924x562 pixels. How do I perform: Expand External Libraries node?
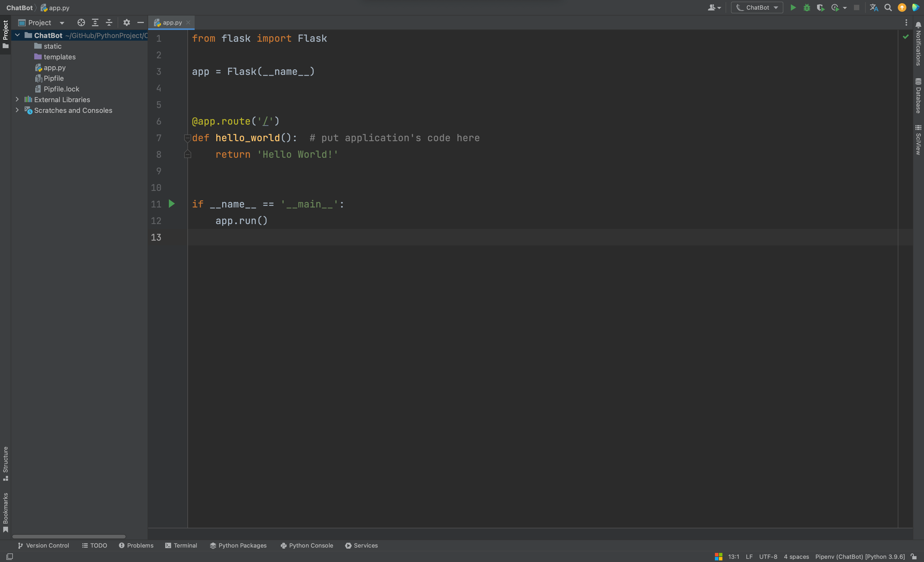point(17,99)
